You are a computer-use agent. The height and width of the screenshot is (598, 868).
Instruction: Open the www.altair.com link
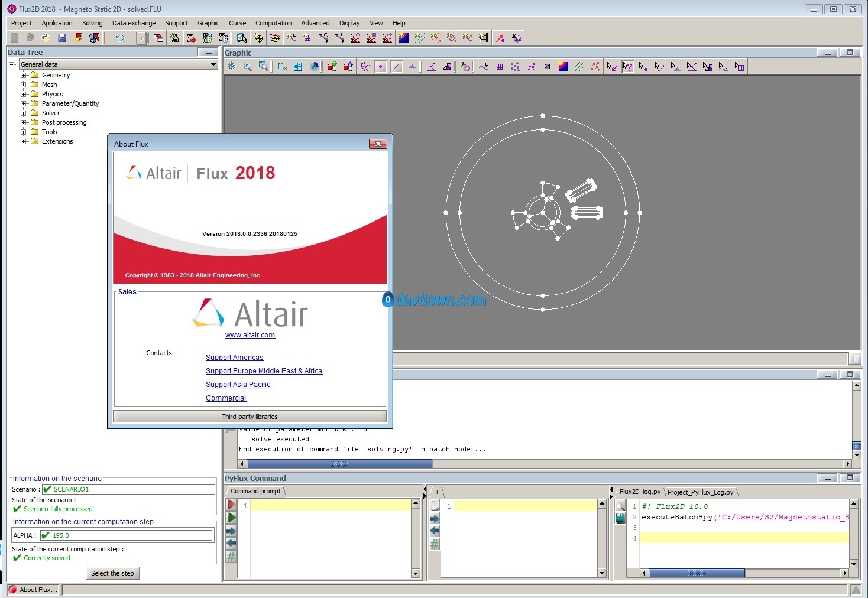(250, 335)
